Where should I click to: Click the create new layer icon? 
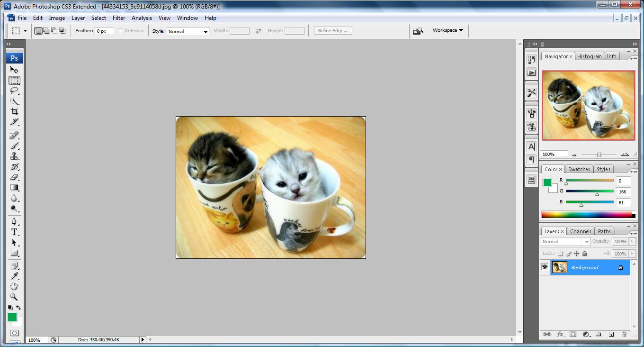click(611, 334)
